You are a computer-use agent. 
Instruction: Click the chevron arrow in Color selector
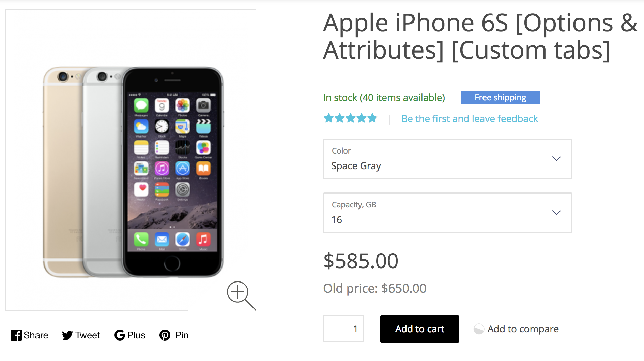(556, 159)
